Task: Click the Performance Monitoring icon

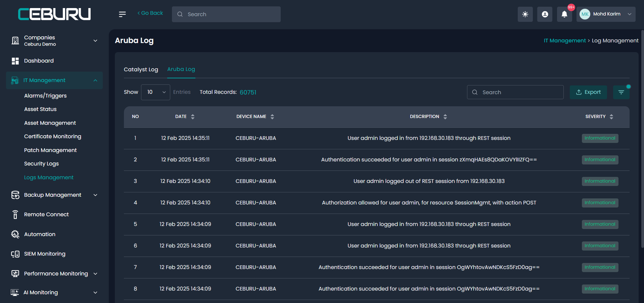Action: click(15, 274)
